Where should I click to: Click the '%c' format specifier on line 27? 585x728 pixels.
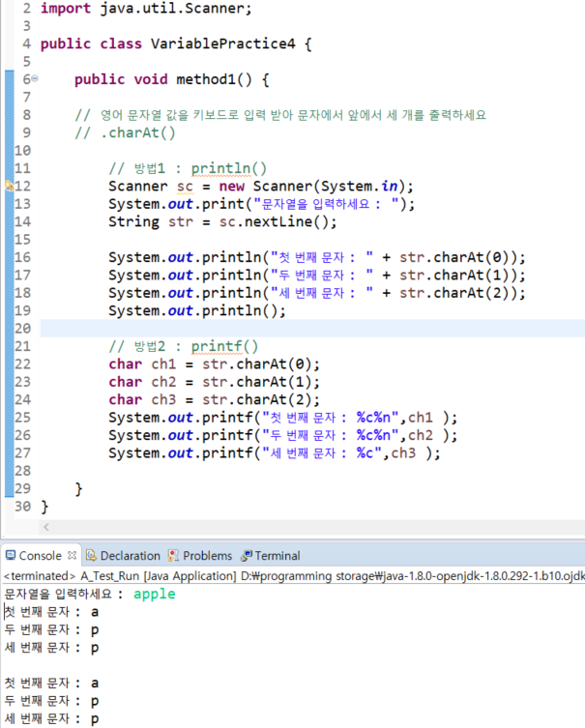365,453
